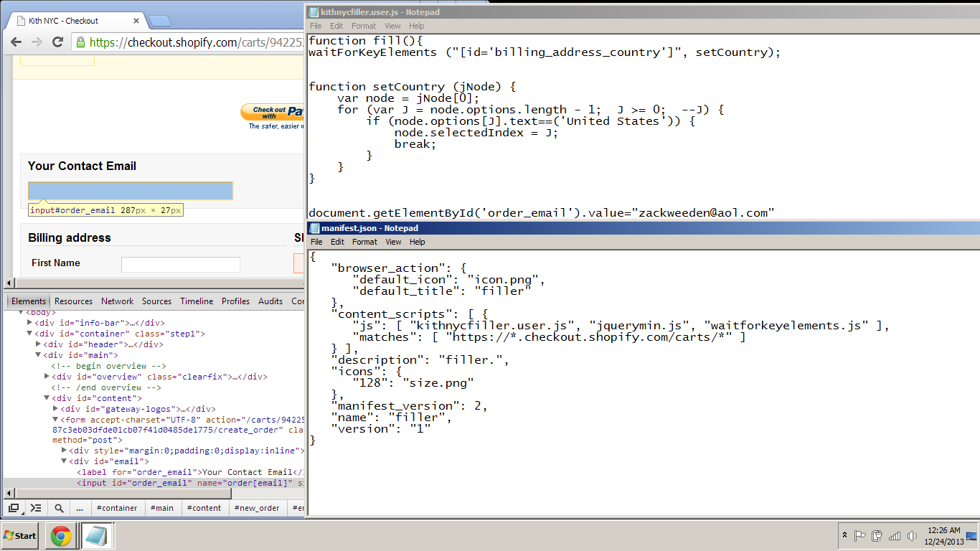The width and height of the screenshot is (980, 551).
Task: Click the kithnycfiller.user.js Notepad window icon
Action: coord(314,12)
